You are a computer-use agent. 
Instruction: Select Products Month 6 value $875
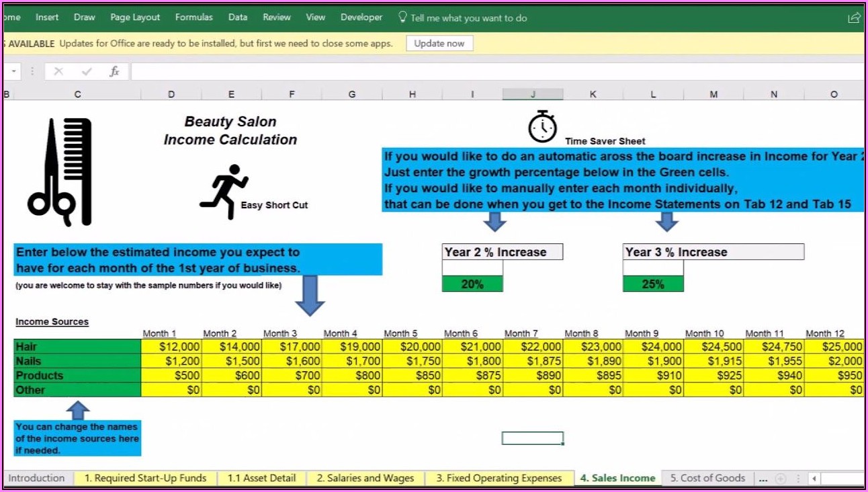pos(472,376)
